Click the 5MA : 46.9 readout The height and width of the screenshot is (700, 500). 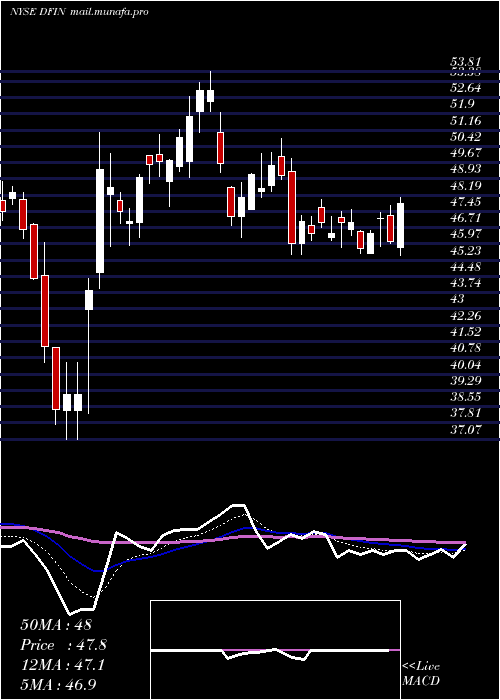tap(58, 684)
